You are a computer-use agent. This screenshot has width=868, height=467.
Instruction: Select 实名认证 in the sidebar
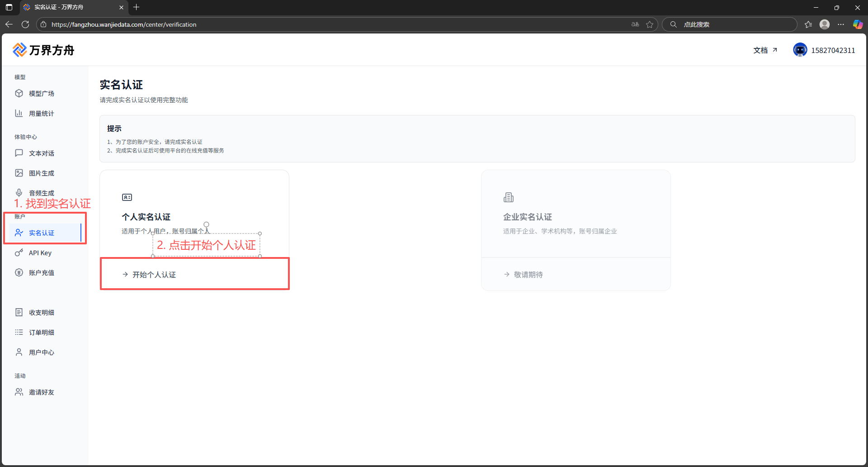point(41,233)
